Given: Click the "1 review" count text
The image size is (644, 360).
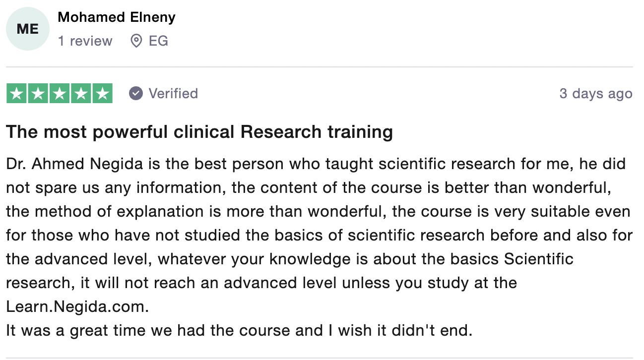Looking at the screenshot, I should pyautogui.click(x=85, y=41).
